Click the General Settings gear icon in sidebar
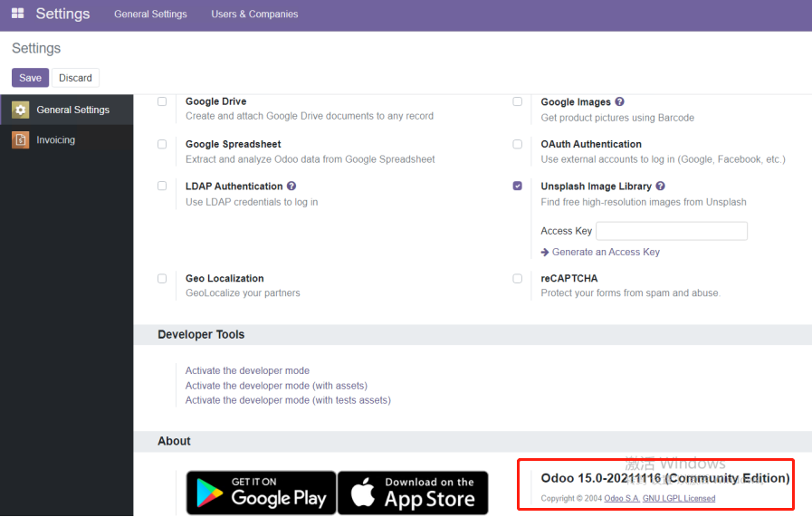The width and height of the screenshot is (812, 517). pos(20,110)
